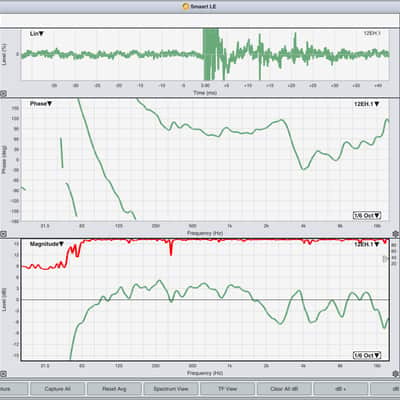
Task: Click the dB + button
Action: point(341,389)
